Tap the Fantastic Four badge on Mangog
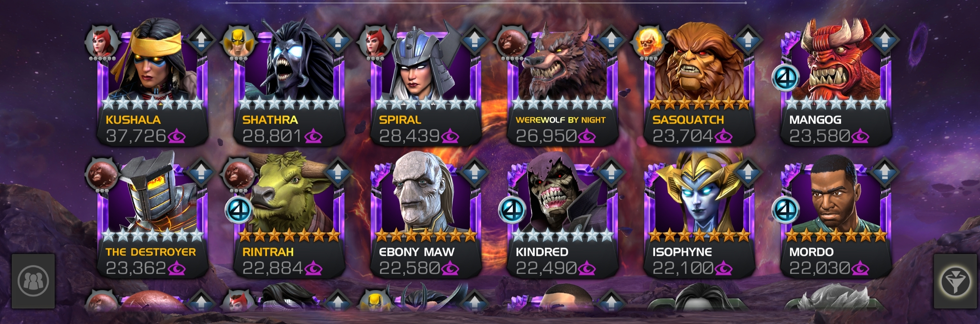The width and height of the screenshot is (980, 324). (x=786, y=77)
